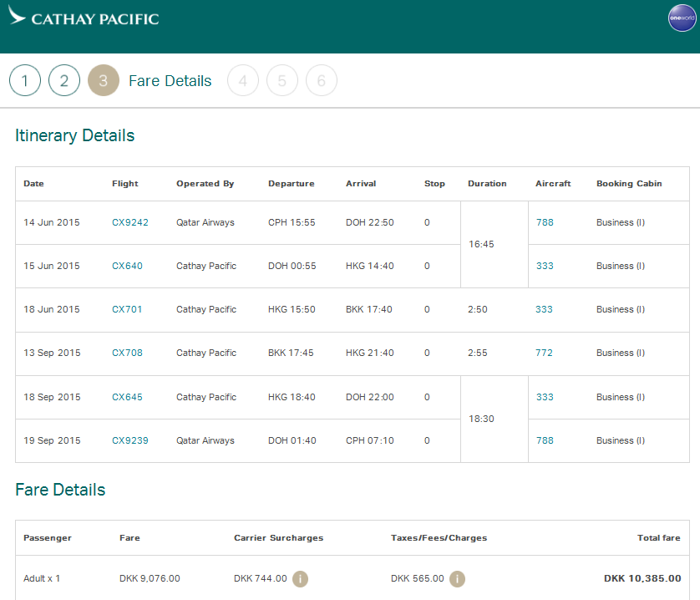The image size is (700, 600).
Task: View aircraft 788 for flight CX9242
Action: point(545,222)
